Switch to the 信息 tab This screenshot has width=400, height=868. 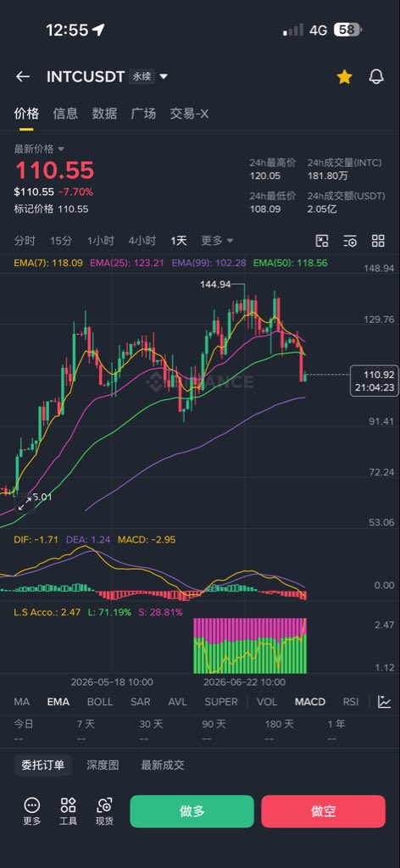(65, 114)
